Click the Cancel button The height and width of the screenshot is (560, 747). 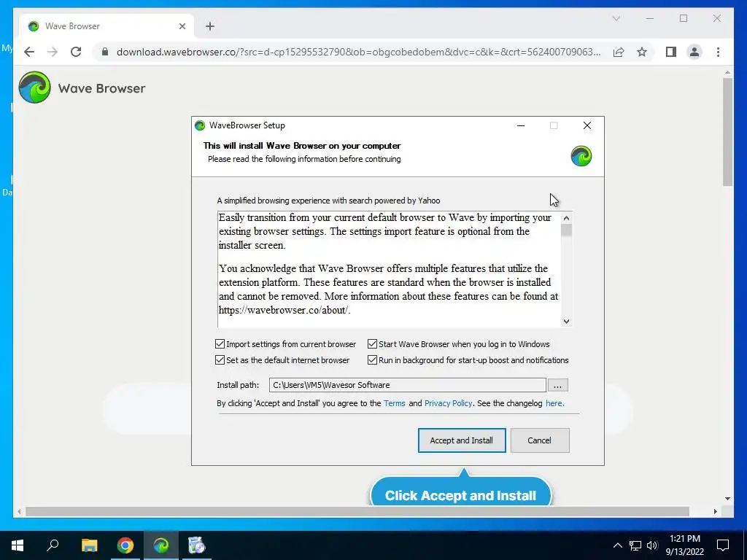[539, 440]
